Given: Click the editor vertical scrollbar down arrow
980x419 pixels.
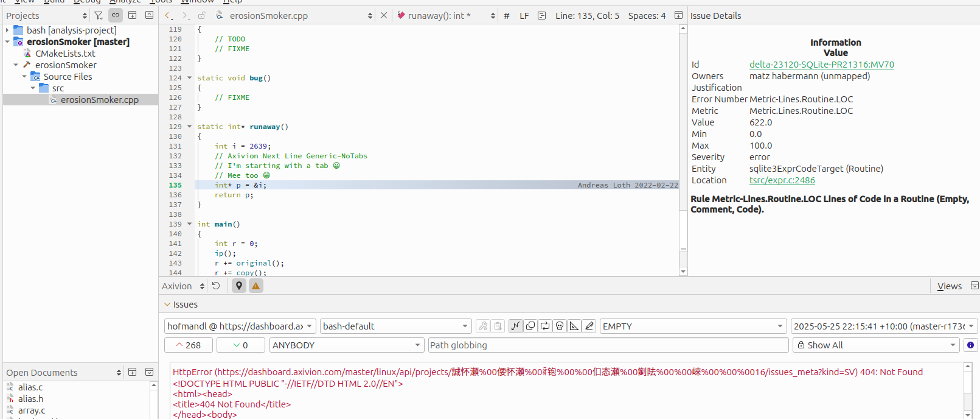Looking at the screenshot, I should pyautogui.click(x=683, y=272).
